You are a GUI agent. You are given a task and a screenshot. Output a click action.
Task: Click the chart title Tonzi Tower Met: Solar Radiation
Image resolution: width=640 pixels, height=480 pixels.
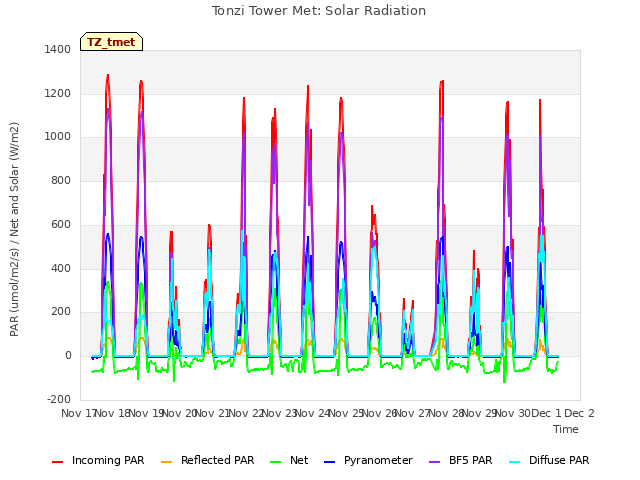[319, 11]
